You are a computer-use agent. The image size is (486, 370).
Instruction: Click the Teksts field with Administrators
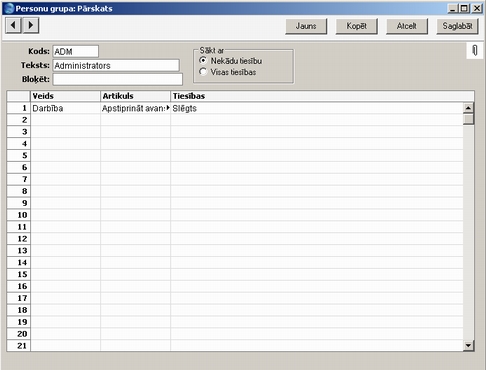point(116,65)
